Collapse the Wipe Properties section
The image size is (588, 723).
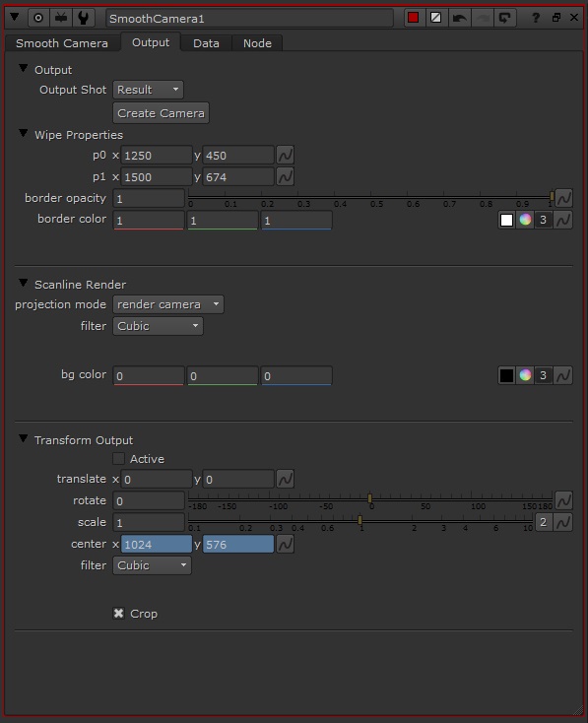(23, 134)
